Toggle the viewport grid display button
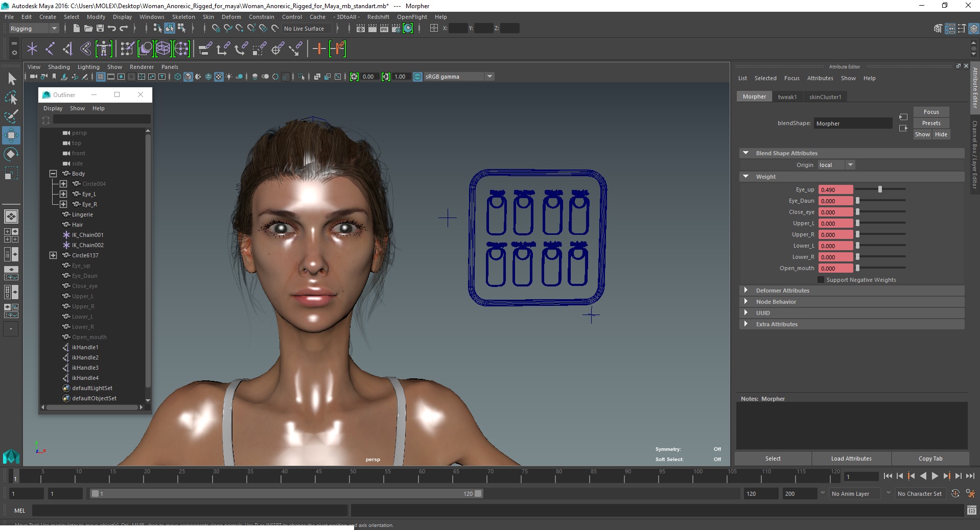This screenshot has width=980, height=530. click(101, 77)
